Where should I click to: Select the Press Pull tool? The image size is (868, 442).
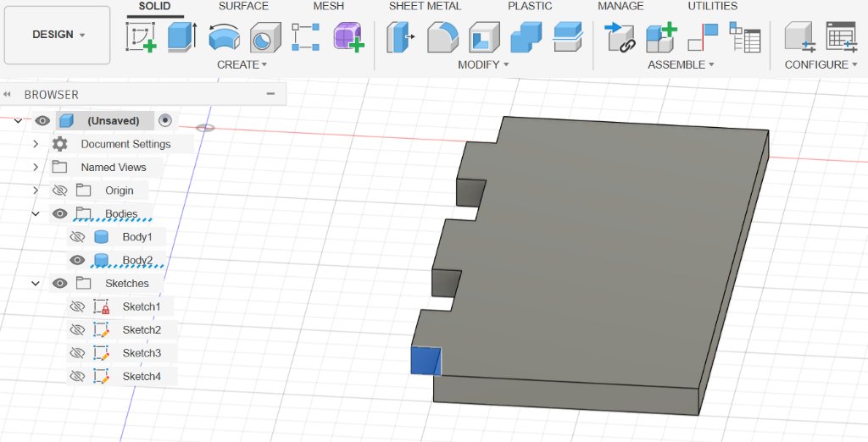(401, 37)
